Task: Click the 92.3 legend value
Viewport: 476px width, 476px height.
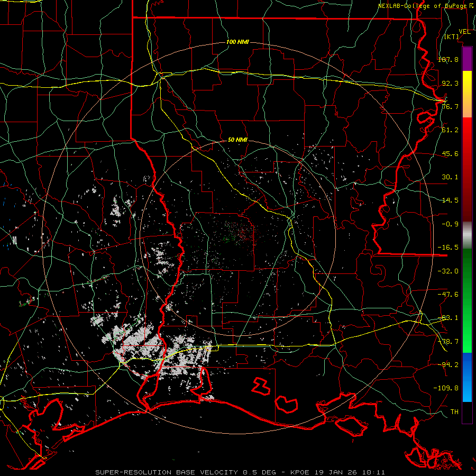Action: (450, 83)
